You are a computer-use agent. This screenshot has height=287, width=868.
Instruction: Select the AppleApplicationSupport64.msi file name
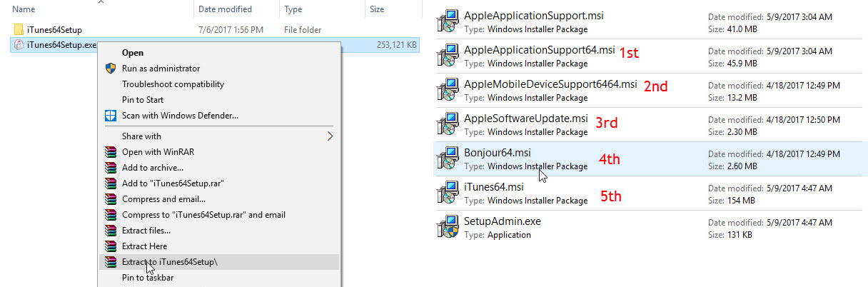(x=539, y=49)
